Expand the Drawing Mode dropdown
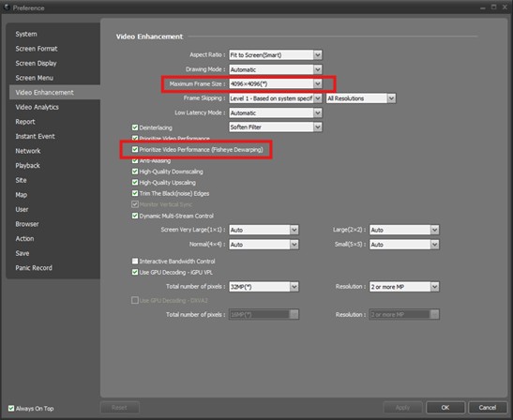The width and height of the screenshot is (513, 420). pyautogui.click(x=276, y=69)
